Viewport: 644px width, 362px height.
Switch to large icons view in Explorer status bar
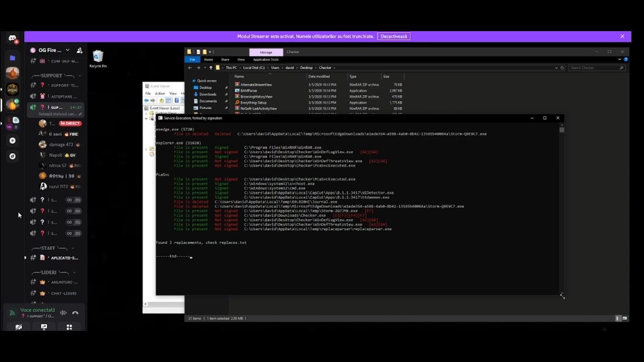click(x=625, y=318)
